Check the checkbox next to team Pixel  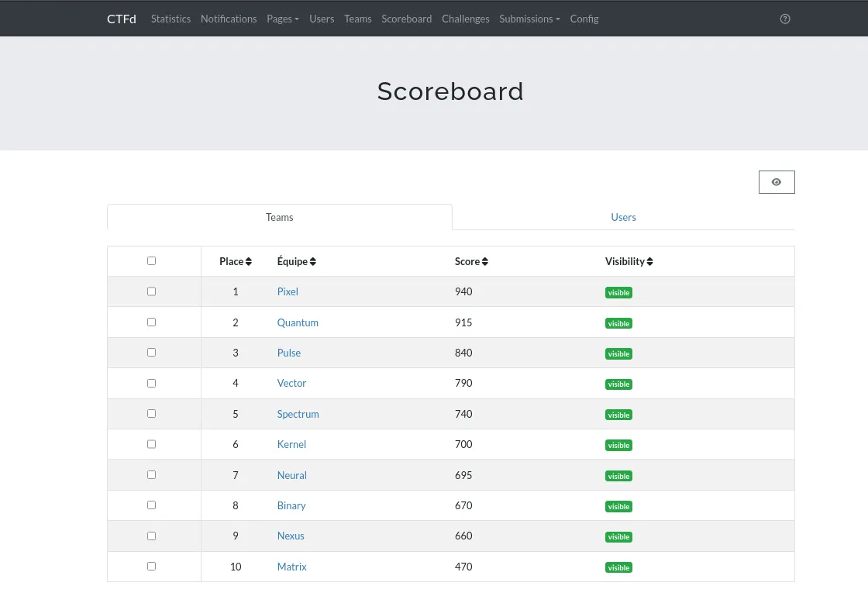(x=151, y=291)
